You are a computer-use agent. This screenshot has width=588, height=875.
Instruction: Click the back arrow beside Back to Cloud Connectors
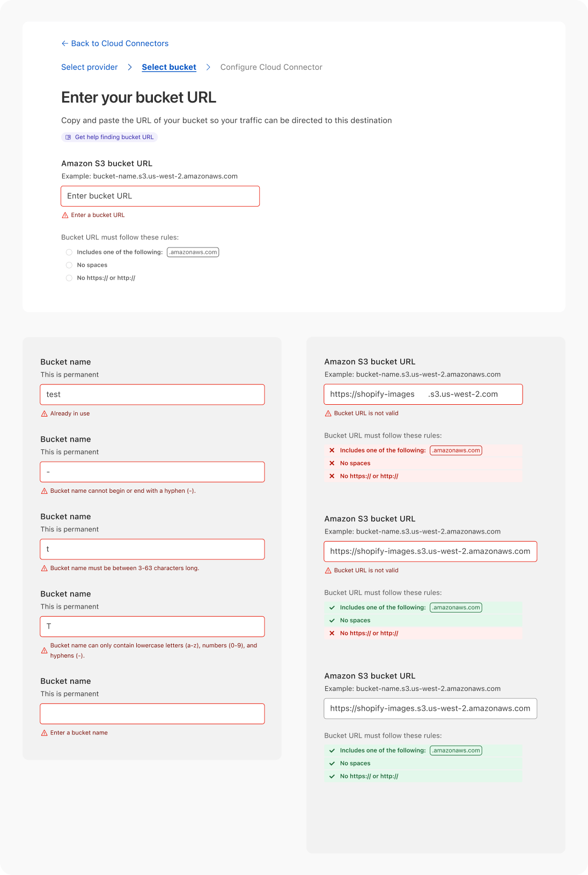click(65, 43)
